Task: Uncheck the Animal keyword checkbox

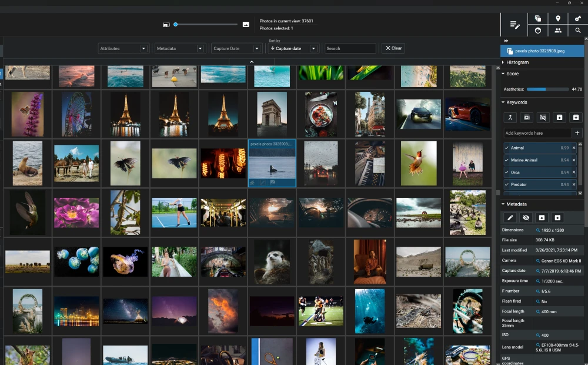Action: (506, 148)
